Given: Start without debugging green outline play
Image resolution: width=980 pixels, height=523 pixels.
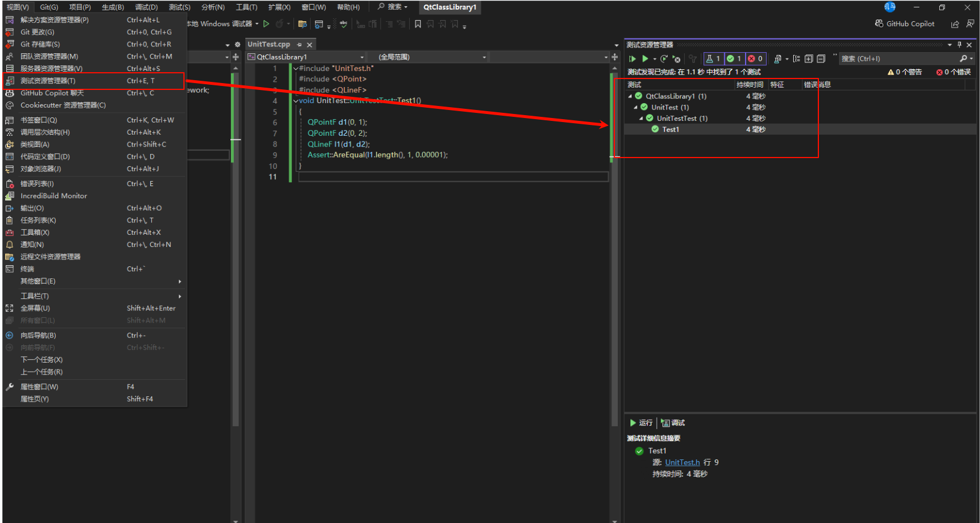Looking at the screenshot, I should (x=266, y=24).
